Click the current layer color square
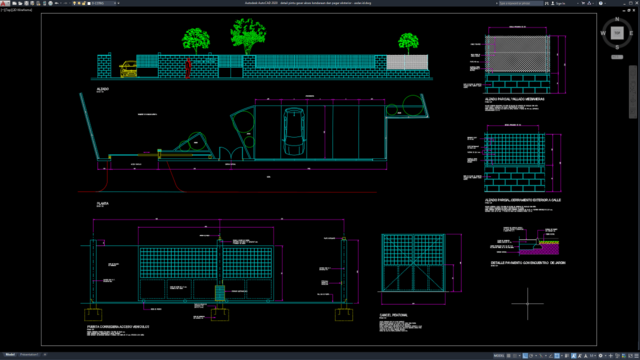This screenshot has height=360, width=640. click(89, 3)
